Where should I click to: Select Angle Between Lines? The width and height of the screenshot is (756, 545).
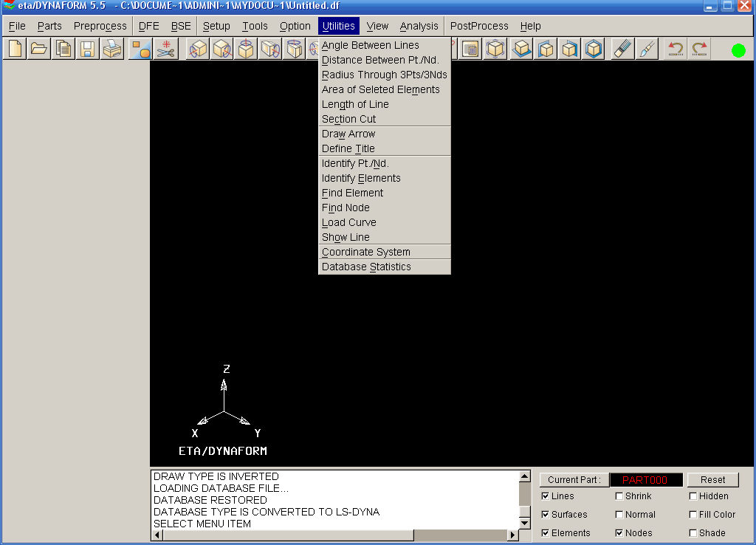pos(385,45)
